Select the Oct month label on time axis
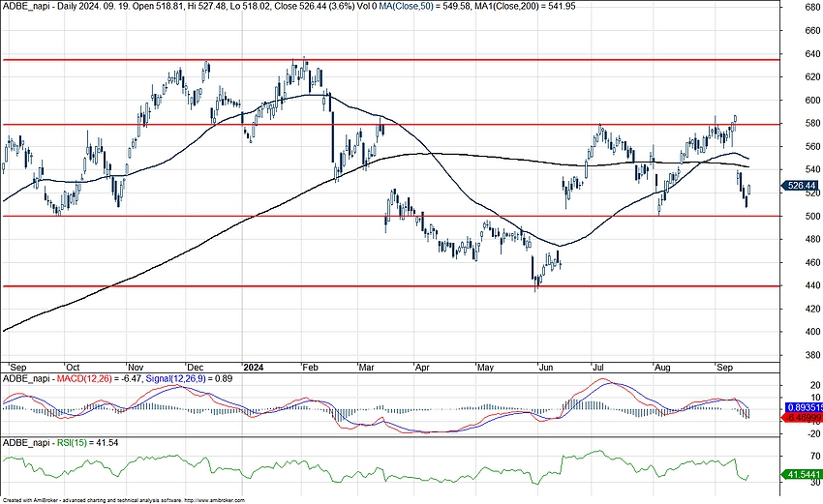The width and height of the screenshot is (823, 504). point(73,368)
